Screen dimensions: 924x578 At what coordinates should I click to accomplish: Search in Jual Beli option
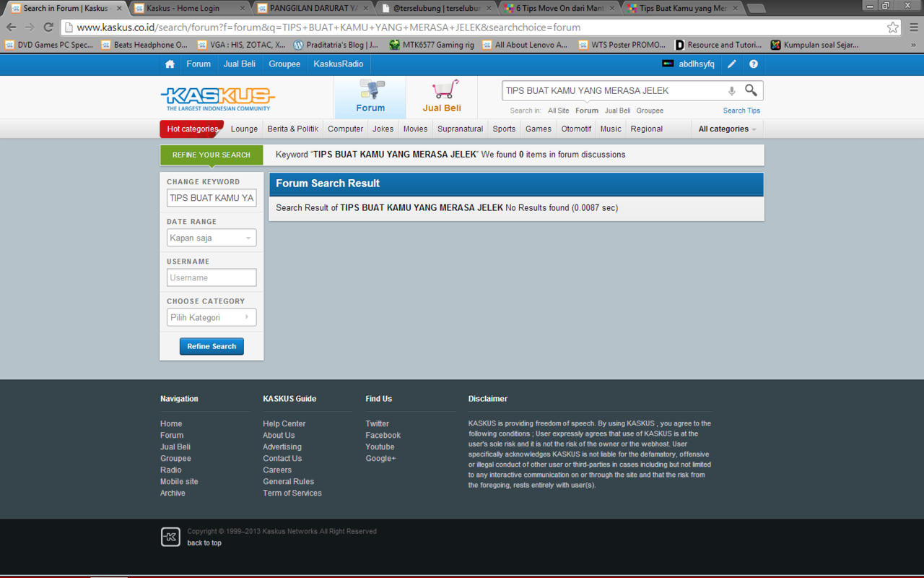pyautogui.click(x=617, y=111)
